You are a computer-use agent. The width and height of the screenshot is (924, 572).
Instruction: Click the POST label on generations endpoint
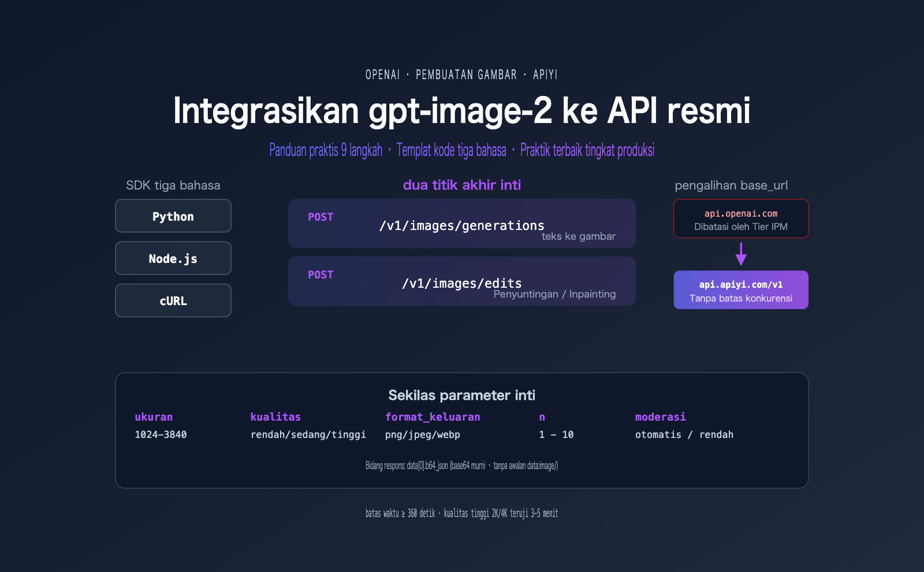321,217
